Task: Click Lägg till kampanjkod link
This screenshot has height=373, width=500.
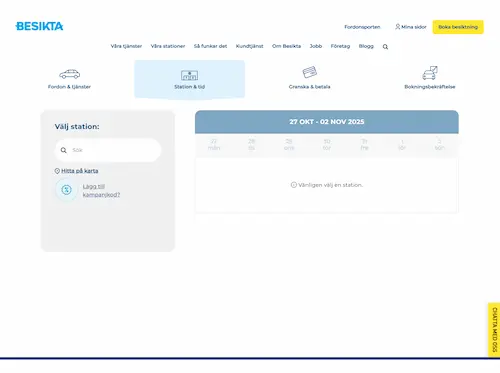Action: [x=101, y=190]
